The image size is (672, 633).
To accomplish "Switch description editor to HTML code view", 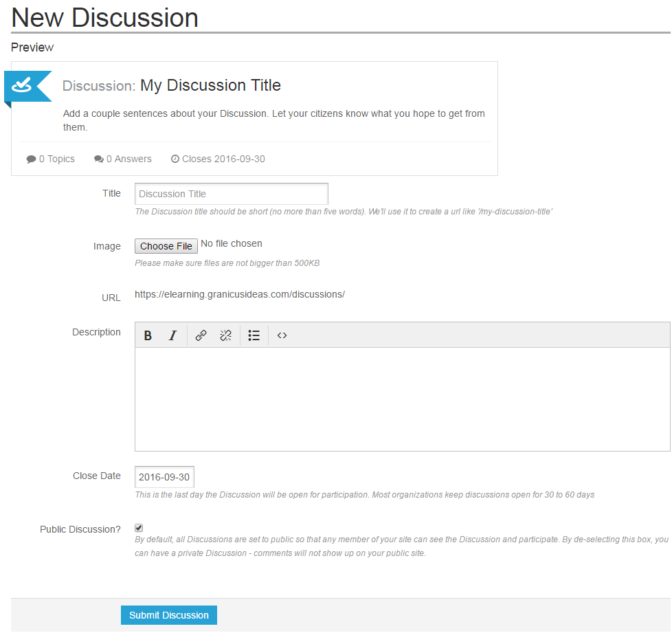I will (x=282, y=335).
